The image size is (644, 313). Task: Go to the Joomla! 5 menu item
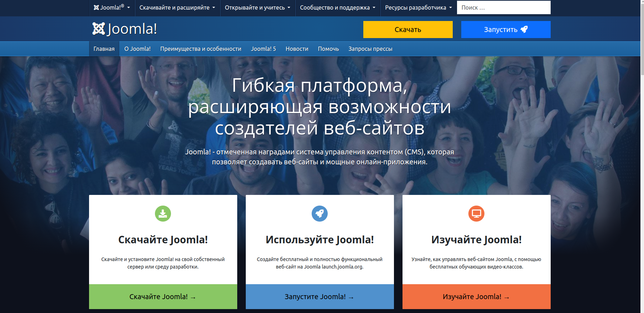(x=264, y=49)
